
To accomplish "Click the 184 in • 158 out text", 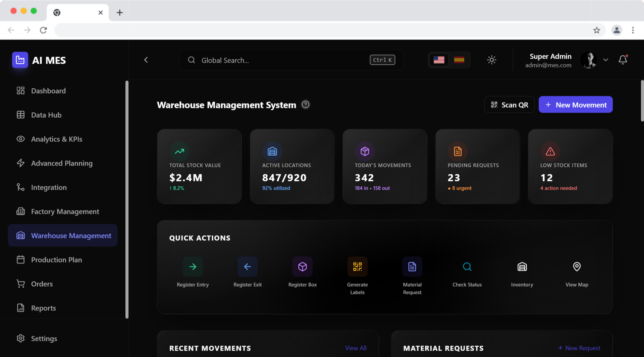I will point(372,188).
